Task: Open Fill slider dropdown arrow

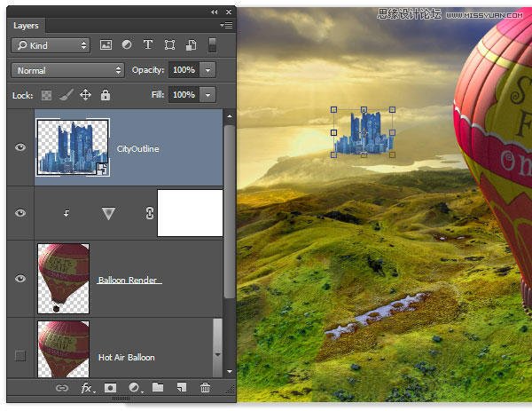Action: [207, 95]
